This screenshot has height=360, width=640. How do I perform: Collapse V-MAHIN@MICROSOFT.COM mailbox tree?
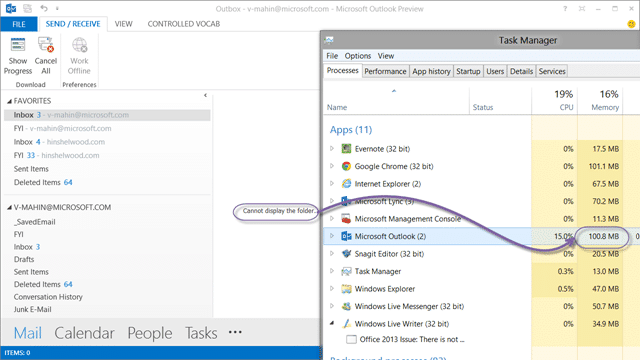click(9, 208)
